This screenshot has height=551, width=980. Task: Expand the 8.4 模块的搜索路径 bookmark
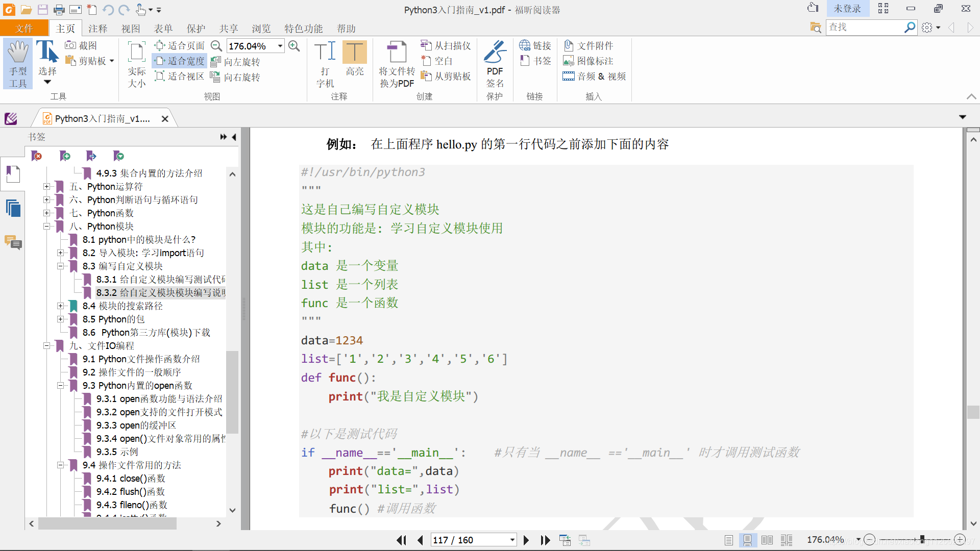point(60,306)
